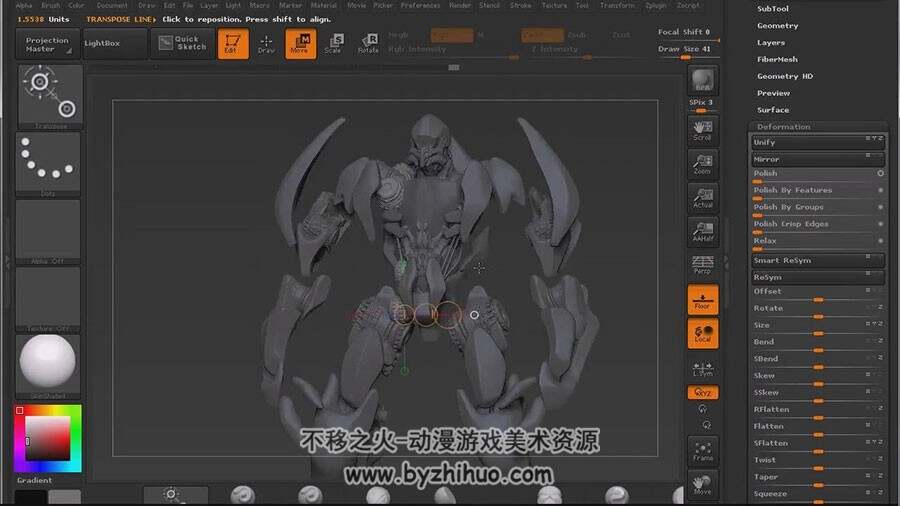
Task: Click the Smart ReSym button
Action: (817, 260)
